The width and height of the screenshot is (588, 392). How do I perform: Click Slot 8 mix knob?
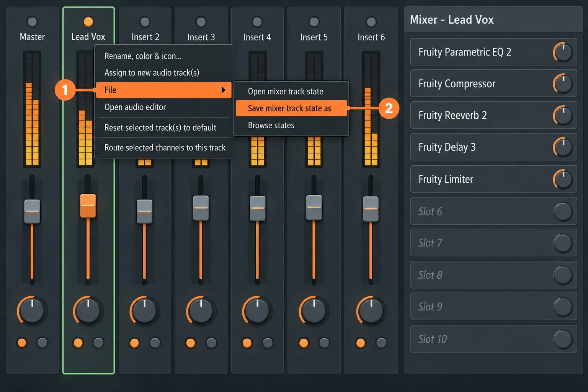tap(563, 275)
